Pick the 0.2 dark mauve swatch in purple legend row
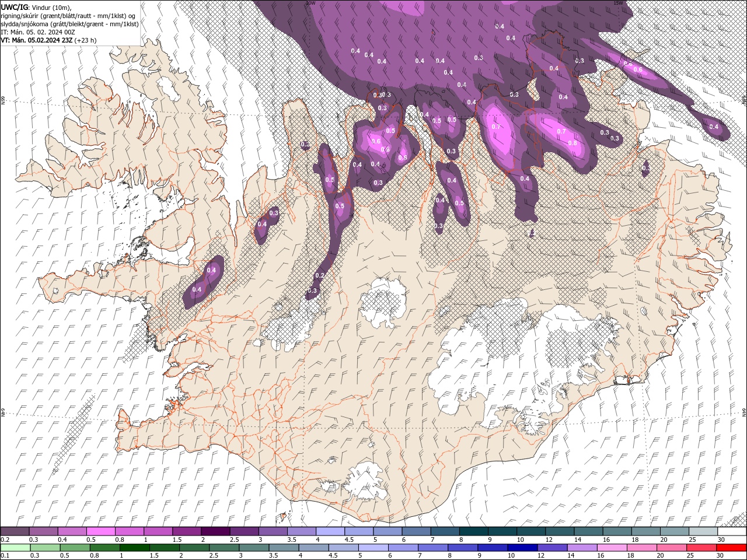The image size is (747, 560). (x=15, y=531)
